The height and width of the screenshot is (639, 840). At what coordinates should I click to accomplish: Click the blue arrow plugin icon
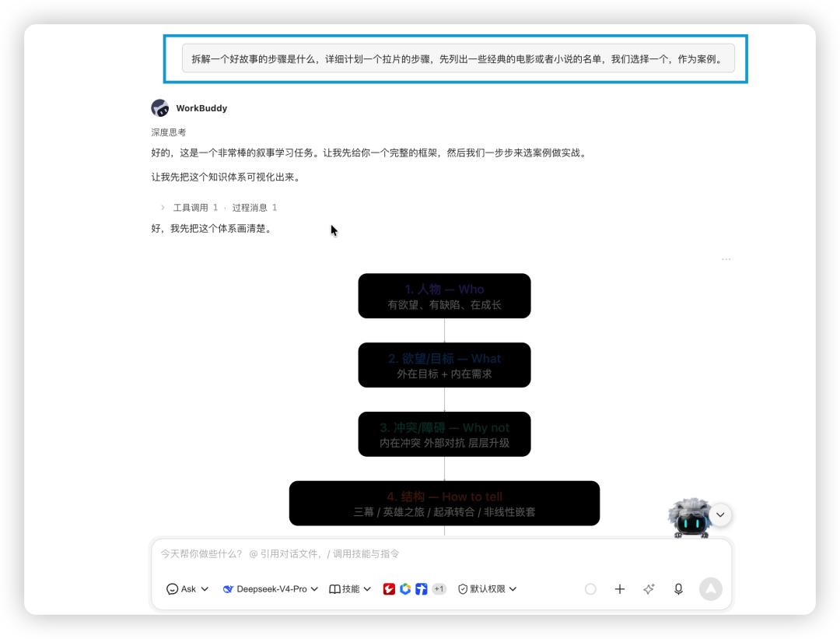422,589
